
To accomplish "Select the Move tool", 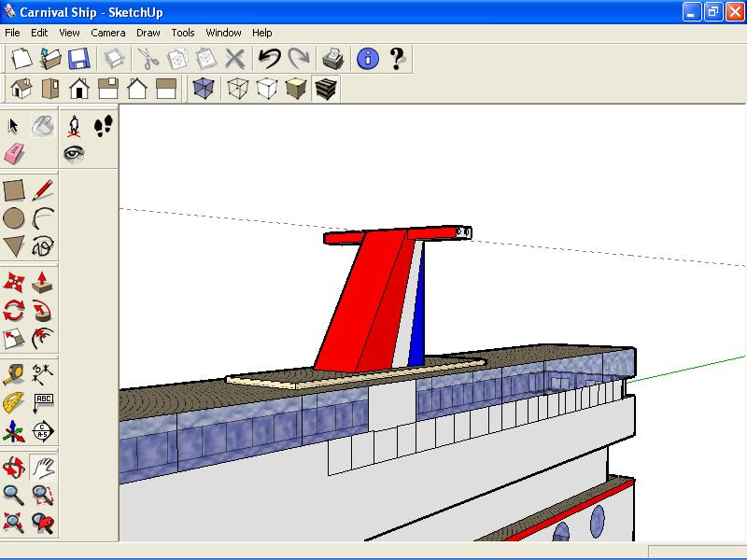I will (x=13, y=283).
